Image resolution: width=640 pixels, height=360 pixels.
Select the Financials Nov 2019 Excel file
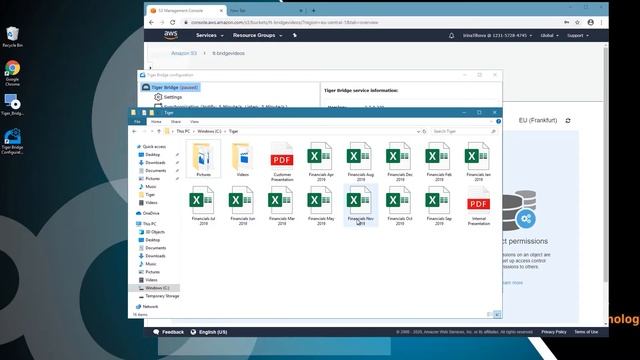360,205
